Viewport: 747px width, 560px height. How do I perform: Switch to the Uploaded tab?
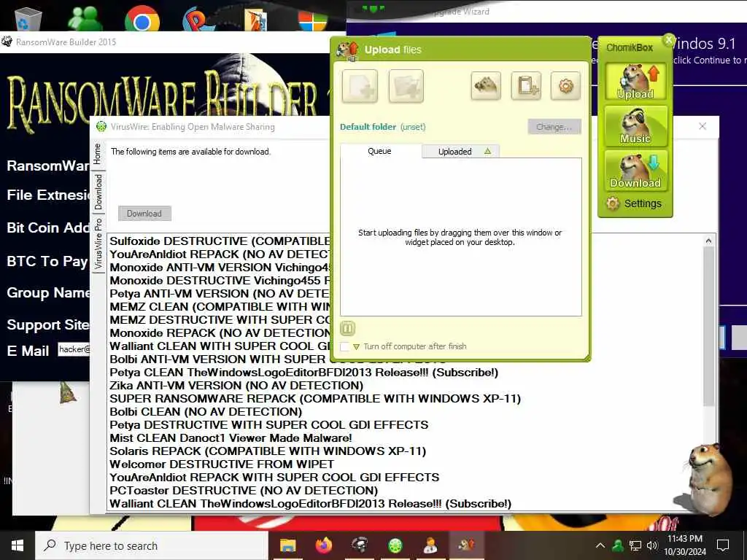[x=460, y=152]
